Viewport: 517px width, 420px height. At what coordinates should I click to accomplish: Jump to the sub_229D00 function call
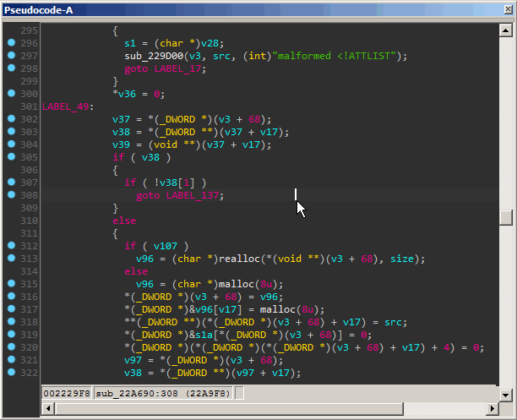pos(152,56)
